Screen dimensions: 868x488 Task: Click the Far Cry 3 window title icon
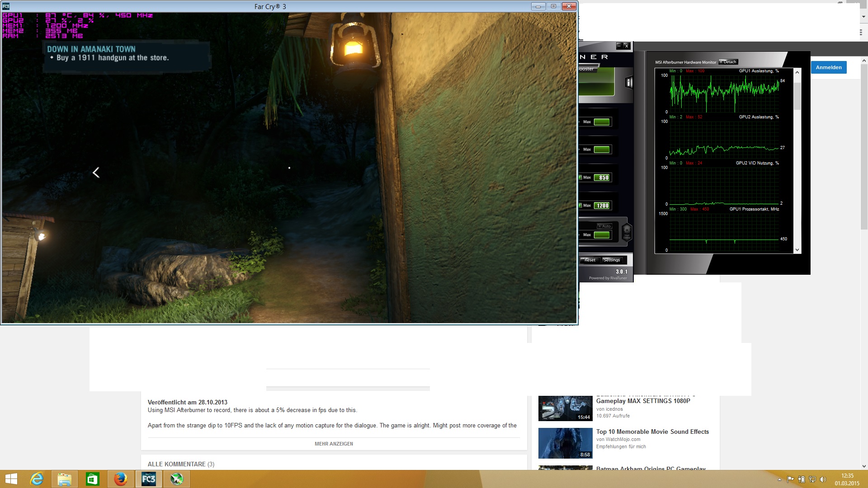[6, 6]
